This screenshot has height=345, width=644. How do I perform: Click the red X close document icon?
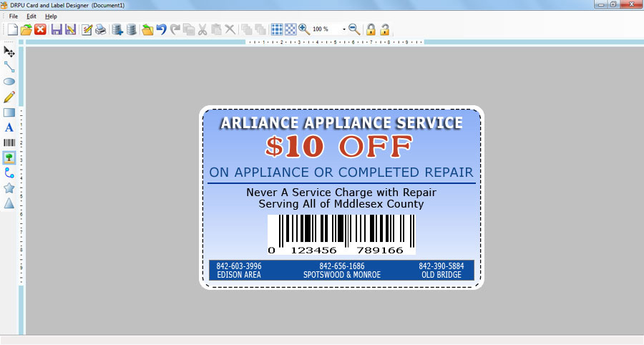pyautogui.click(x=40, y=29)
